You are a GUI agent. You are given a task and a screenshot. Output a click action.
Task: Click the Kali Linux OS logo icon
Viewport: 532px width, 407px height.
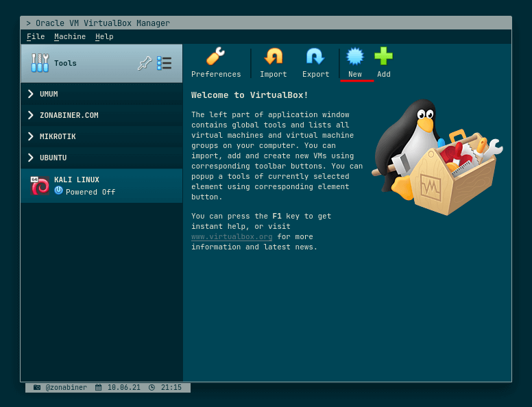click(40, 186)
